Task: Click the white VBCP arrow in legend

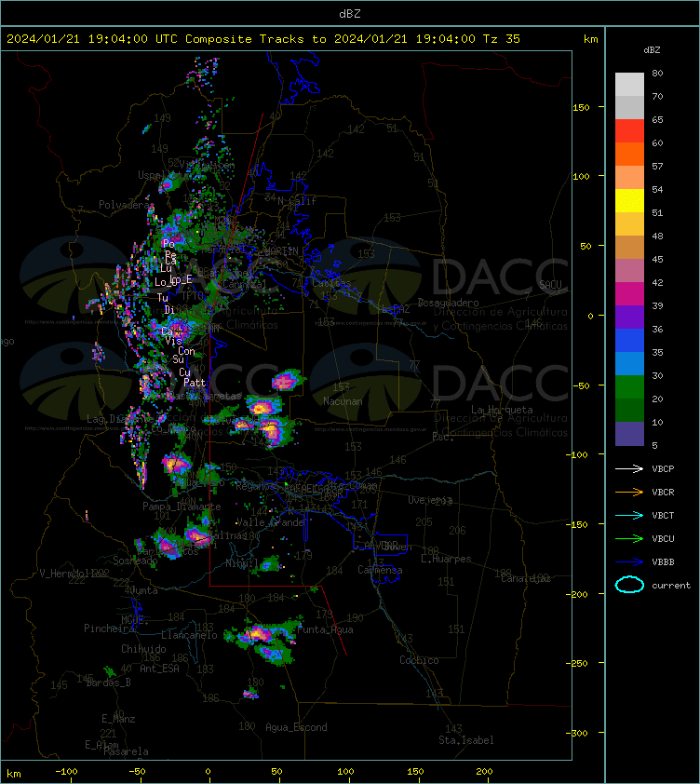Action: click(x=629, y=468)
